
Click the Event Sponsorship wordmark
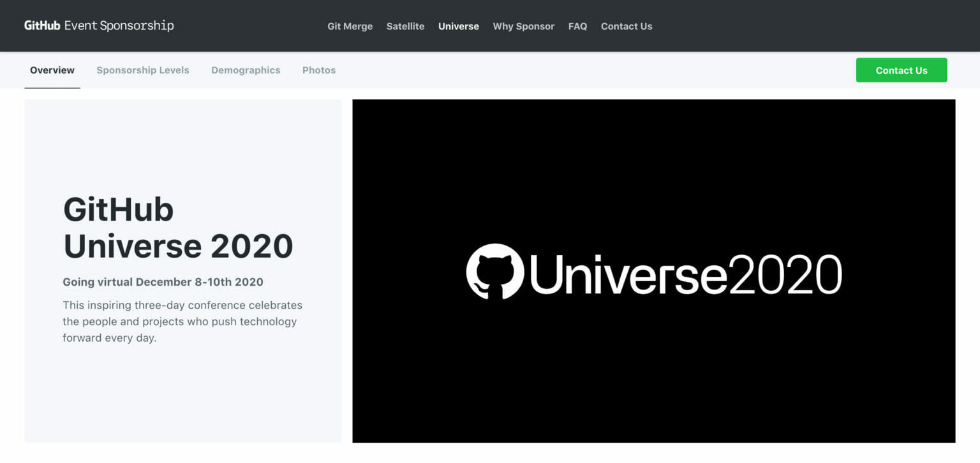coord(118,26)
